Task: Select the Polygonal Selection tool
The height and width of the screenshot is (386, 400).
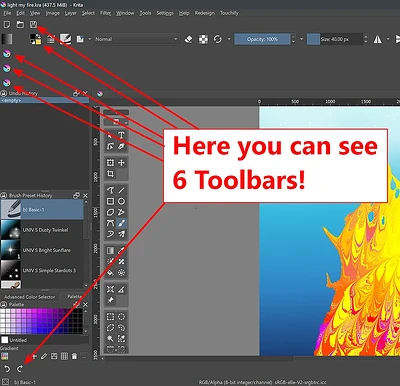Action: tap(110, 328)
